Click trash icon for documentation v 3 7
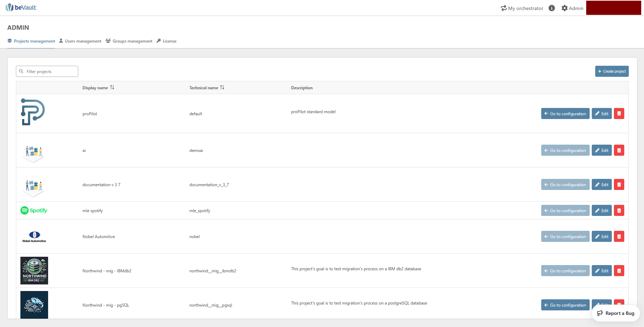Viewport: 644px width, 327px height. click(619, 184)
